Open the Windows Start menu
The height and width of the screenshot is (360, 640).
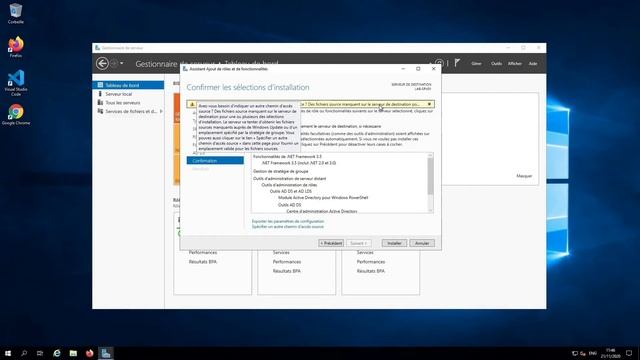click(x=8, y=353)
